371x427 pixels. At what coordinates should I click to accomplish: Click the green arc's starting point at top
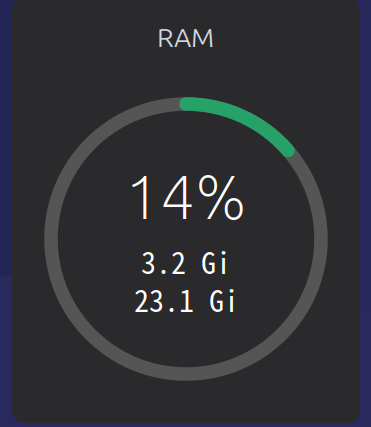pos(186,104)
